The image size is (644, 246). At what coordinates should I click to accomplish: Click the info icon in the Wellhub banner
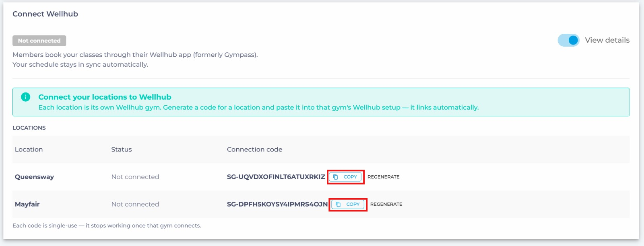[25, 97]
